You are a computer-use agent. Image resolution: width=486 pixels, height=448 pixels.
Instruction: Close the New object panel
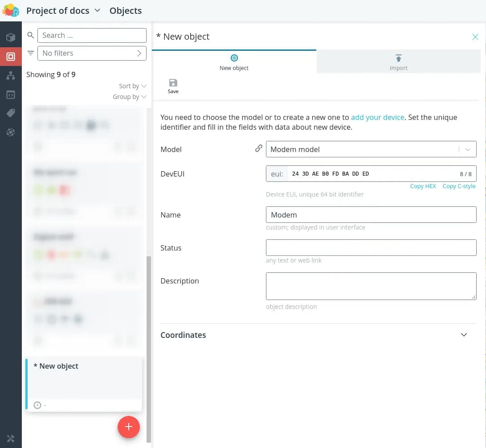475,37
